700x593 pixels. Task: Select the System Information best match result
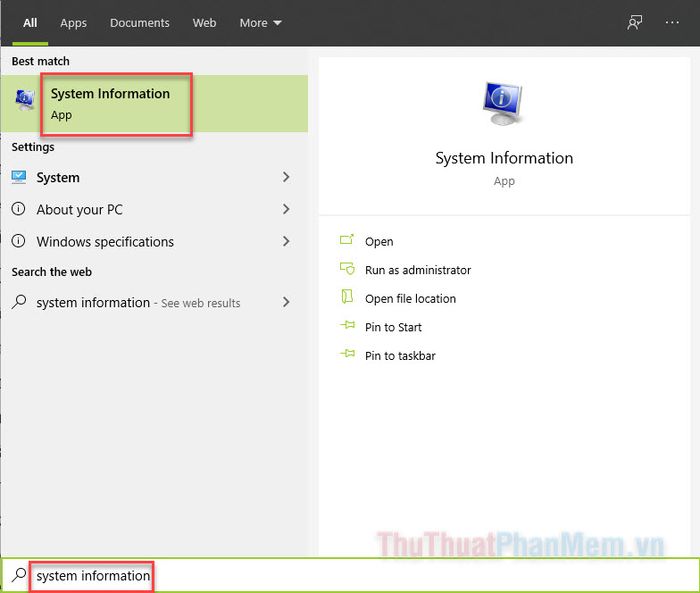coord(154,104)
